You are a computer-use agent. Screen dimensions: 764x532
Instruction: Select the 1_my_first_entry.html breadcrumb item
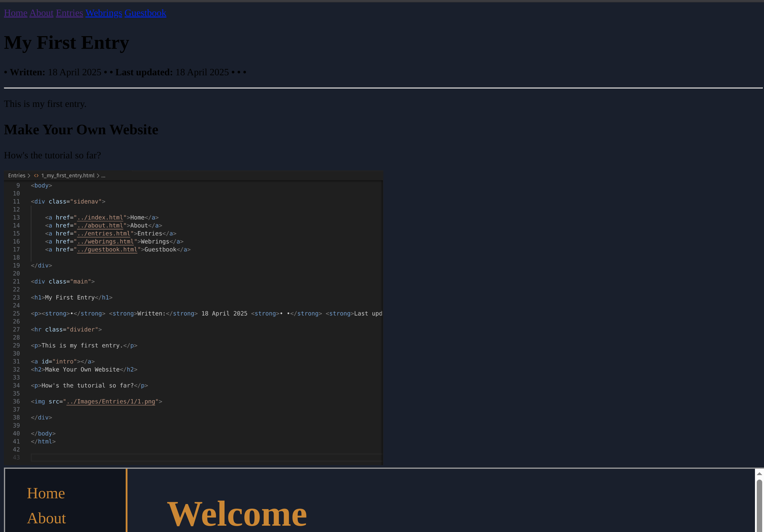(68, 176)
